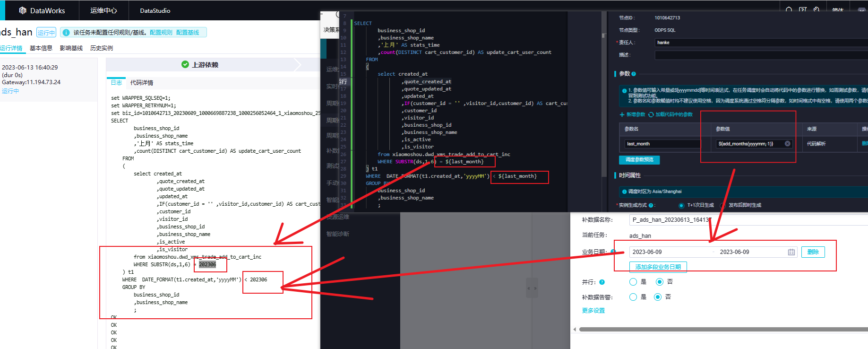Click the help icon next to 并行
The image size is (868, 349).
tap(602, 282)
